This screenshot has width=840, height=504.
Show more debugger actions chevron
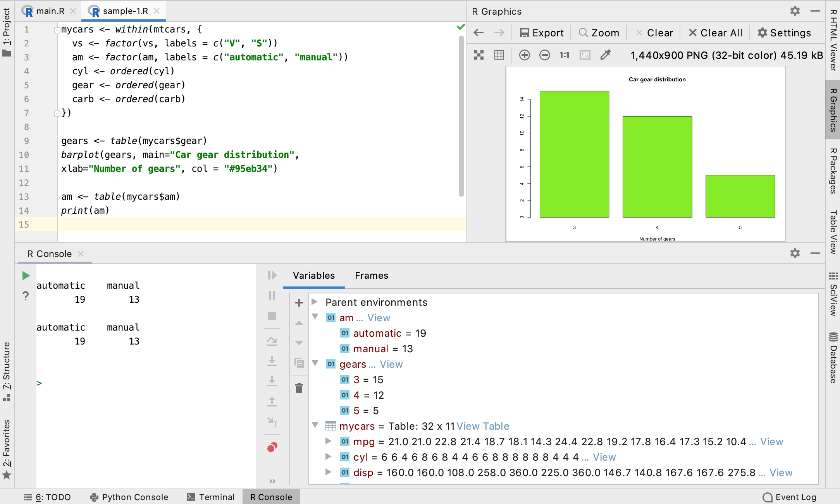pyautogui.click(x=272, y=481)
